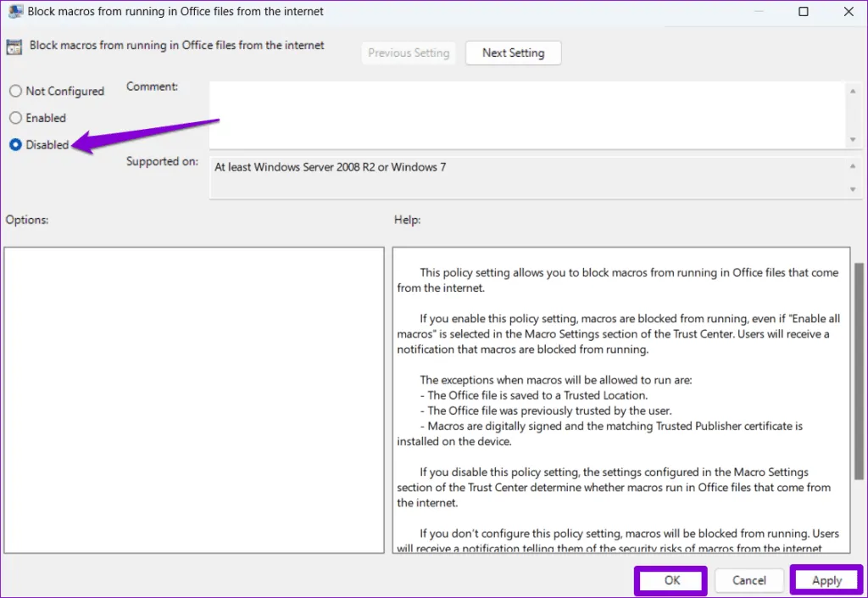
Task: Click the policy setting icon beside the heading
Action: pos(15,48)
